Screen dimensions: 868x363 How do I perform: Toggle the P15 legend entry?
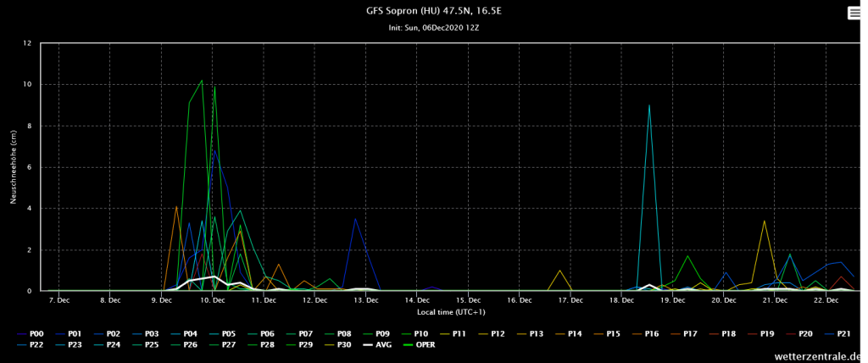click(x=612, y=334)
